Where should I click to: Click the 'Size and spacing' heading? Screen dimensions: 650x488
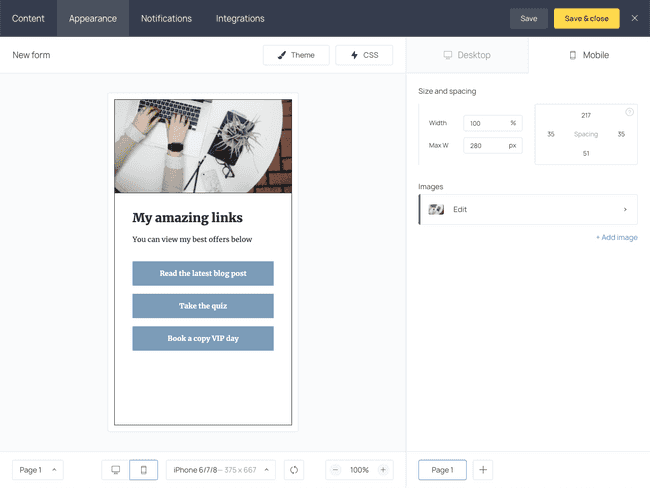coord(447,91)
